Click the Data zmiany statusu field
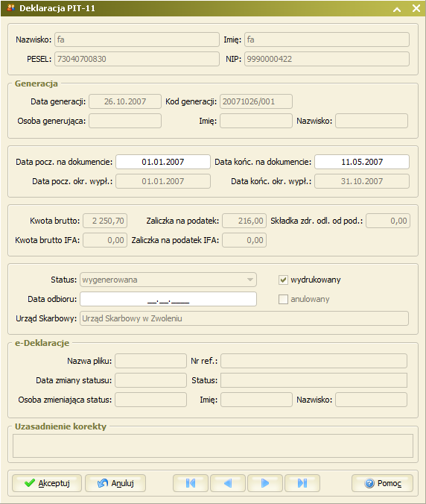Image resolution: width=426 pixels, height=504 pixels. tap(151, 380)
